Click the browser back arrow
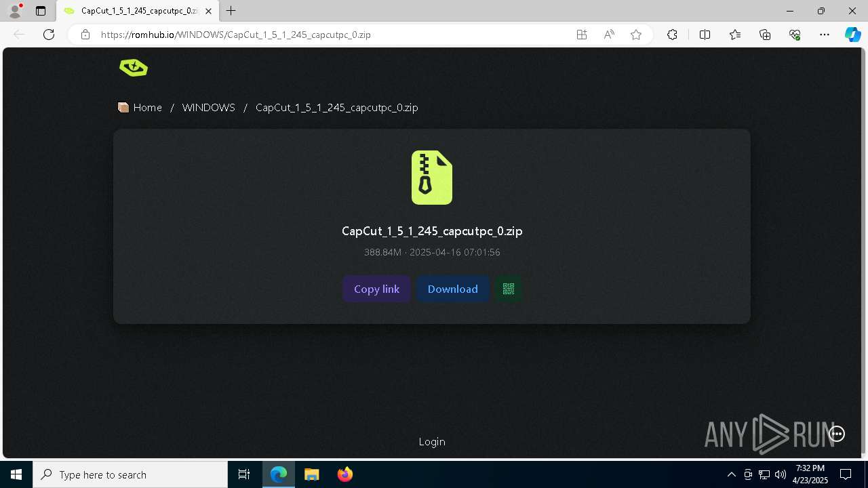Screen dimensions: 868x488 [x=19, y=35]
